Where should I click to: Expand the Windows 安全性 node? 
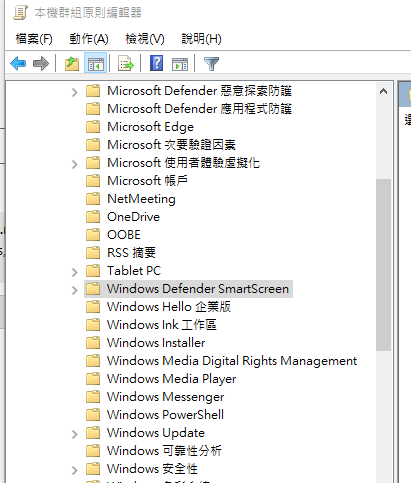point(75,470)
